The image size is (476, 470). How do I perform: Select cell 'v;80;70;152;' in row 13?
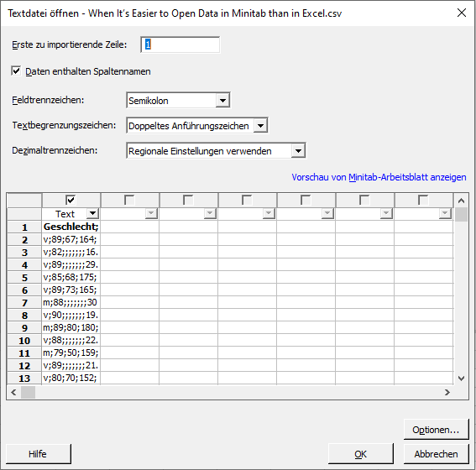click(71, 378)
